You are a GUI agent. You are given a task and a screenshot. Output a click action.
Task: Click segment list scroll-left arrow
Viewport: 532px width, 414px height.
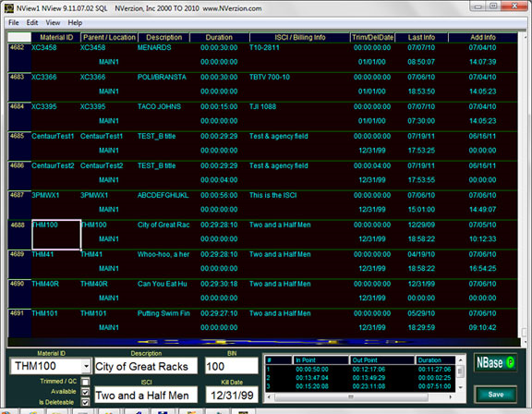click(269, 396)
